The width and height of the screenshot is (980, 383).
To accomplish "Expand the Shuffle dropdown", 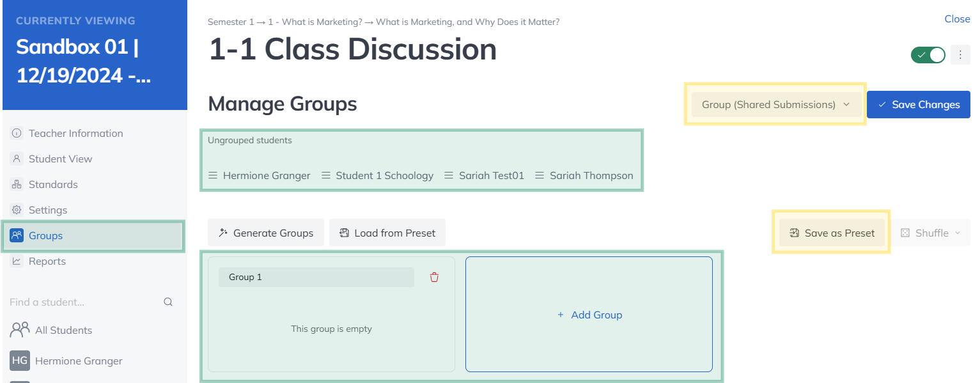I will (931, 233).
